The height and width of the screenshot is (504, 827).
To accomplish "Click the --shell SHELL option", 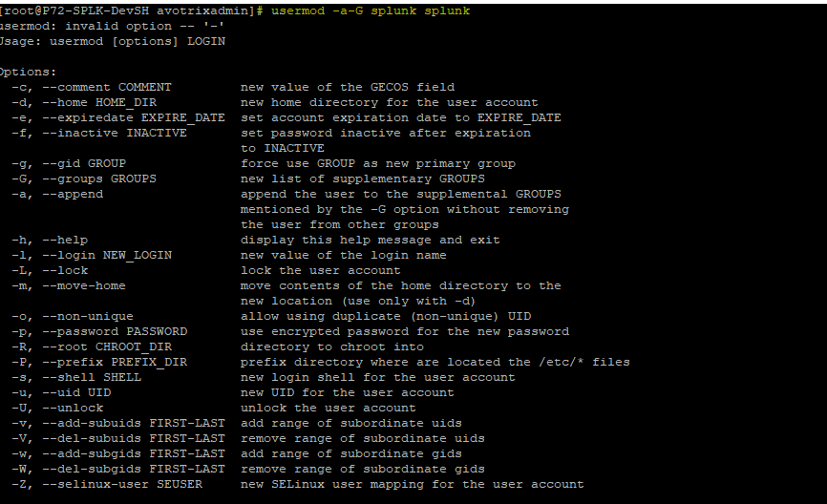I will point(92,378).
